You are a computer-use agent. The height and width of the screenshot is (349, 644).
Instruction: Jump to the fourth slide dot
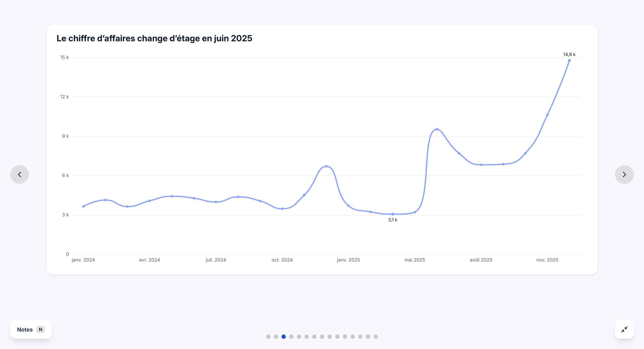pyautogui.click(x=291, y=337)
